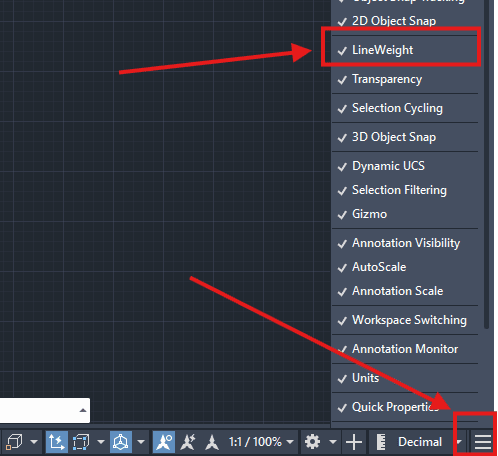Expand the 1:1 / 100% annotation scale dropdown
The width and height of the screenshot is (498, 456).
coord(262,442)
